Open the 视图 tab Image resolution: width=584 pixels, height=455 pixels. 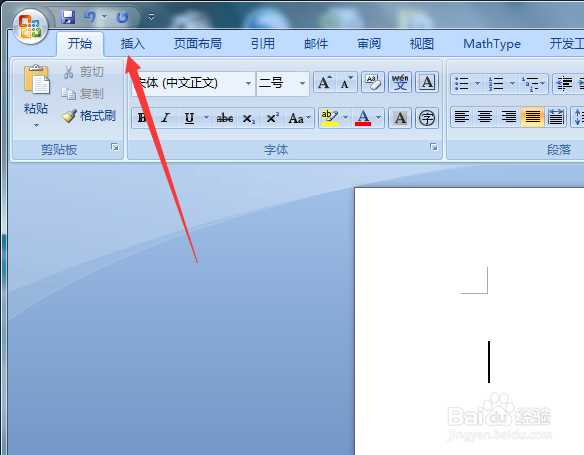pyautogui.click(x=422, y=44)
